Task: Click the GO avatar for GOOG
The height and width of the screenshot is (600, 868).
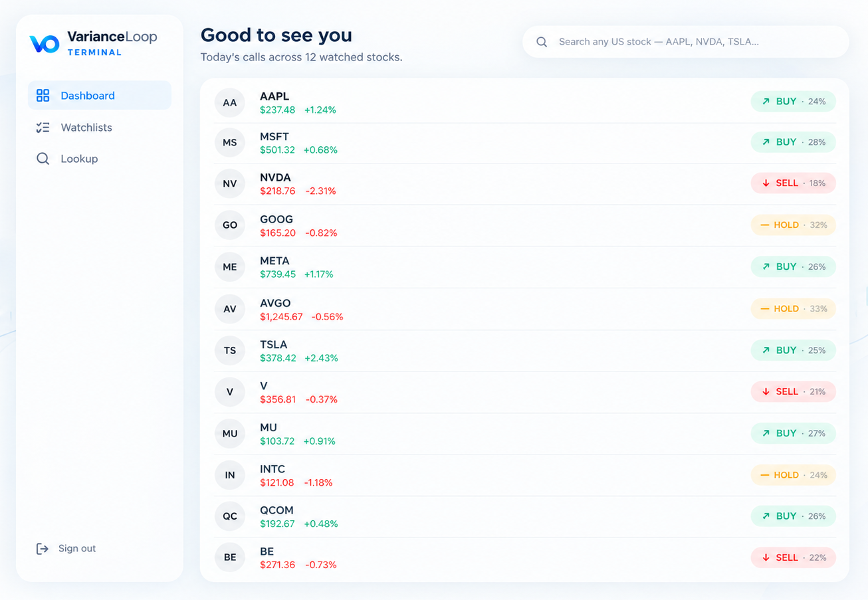Action: (x=230, y=225)
